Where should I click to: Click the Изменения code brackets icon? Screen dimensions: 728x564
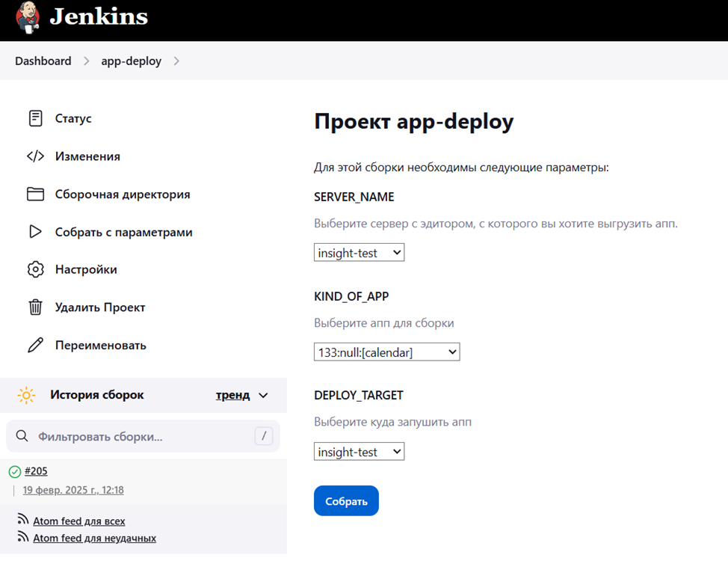pyautogui.click(x=35, y=156)
